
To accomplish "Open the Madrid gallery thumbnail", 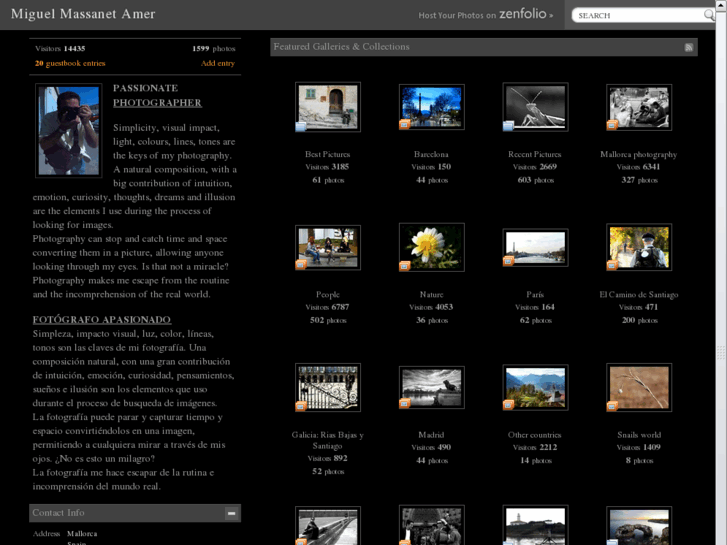I will tap(432, 387).
